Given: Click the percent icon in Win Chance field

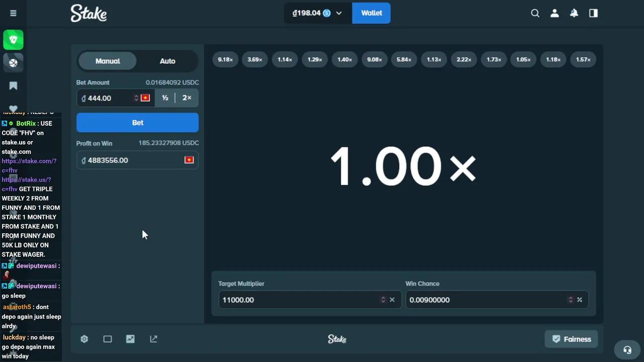Looking at the screenshot, I should tap(580, 300).
